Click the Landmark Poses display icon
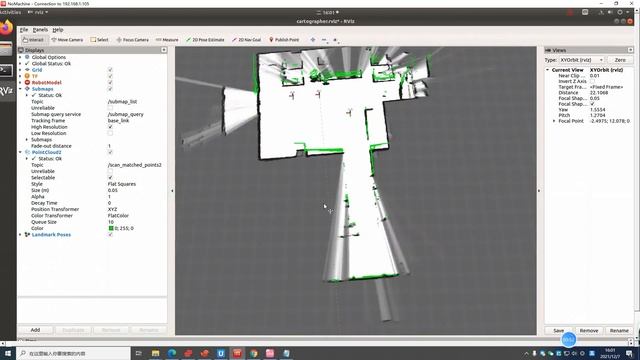640x360 pixels. 27,235
